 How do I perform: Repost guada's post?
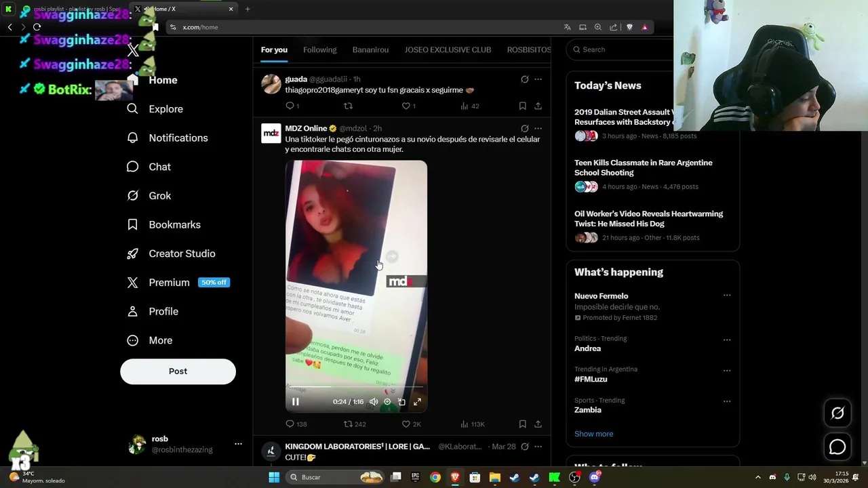(x=348, y=106)
